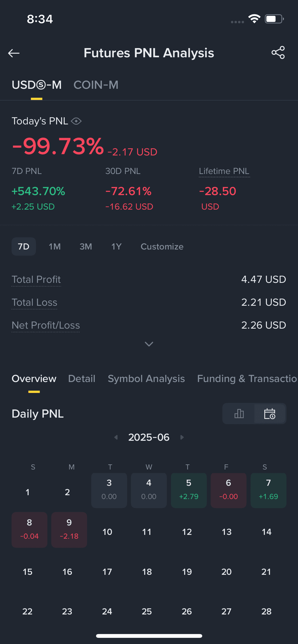Select the 1Y time range

(x=116, y=247)
